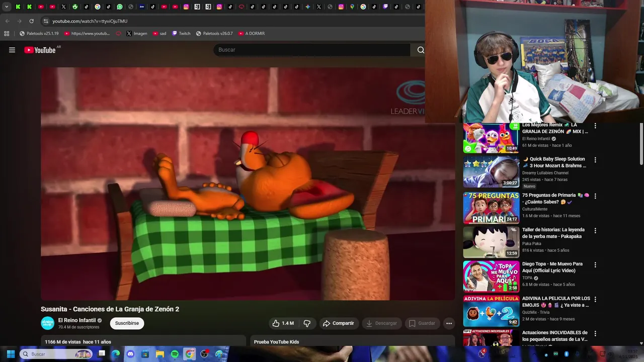Subscribe using the Suscribirse button
This screenshot has width=644, height=362.
[127, 323]
